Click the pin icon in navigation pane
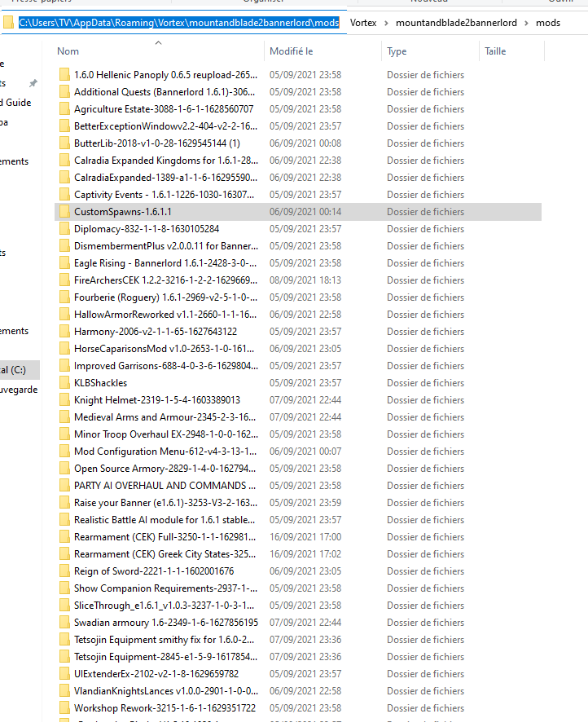Screen dimensions: 588x727 coord(33,83)
